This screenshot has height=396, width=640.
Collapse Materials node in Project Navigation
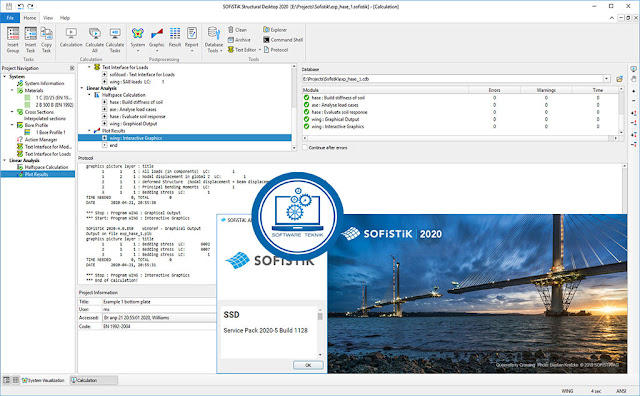12,90
